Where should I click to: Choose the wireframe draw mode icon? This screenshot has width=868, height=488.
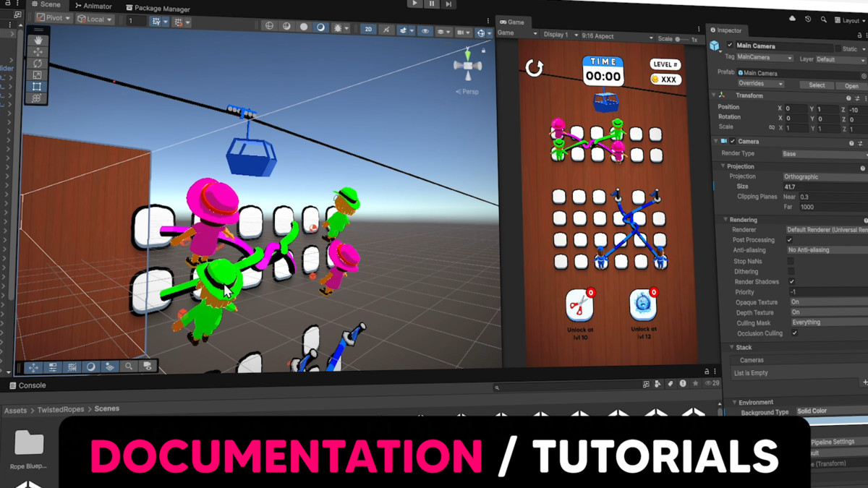coord(270,26)
